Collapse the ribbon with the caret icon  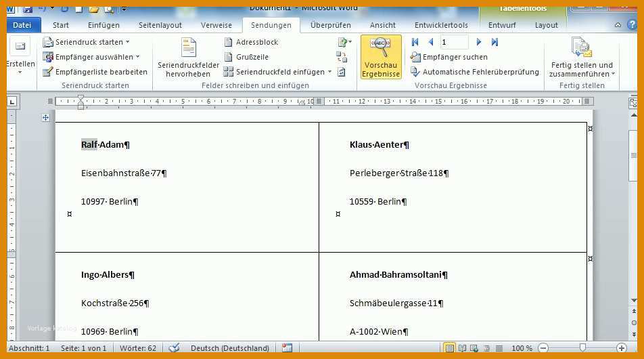pyautogui.click(x=618, y=25)
